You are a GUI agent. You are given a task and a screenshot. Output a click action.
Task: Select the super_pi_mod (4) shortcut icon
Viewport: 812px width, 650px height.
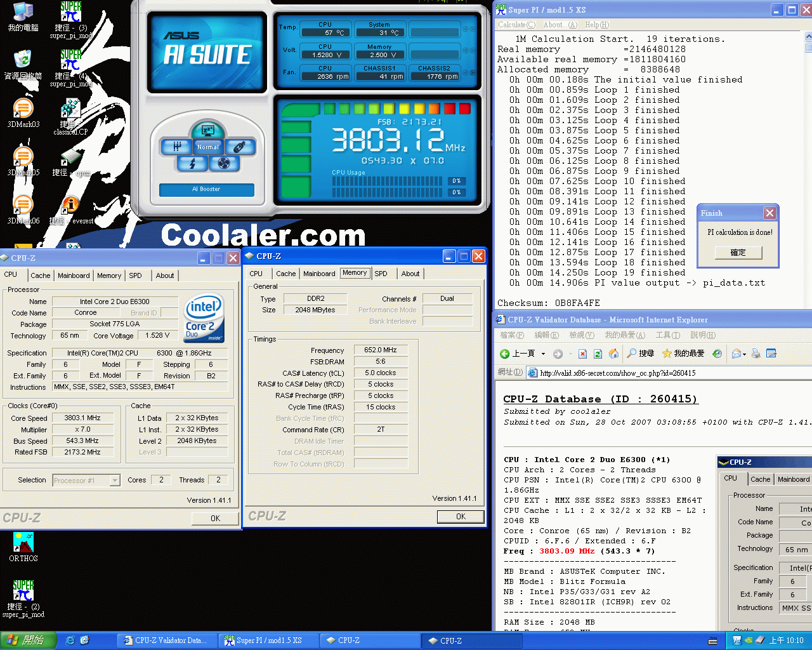pyautogui.click(x=71, y=69)
